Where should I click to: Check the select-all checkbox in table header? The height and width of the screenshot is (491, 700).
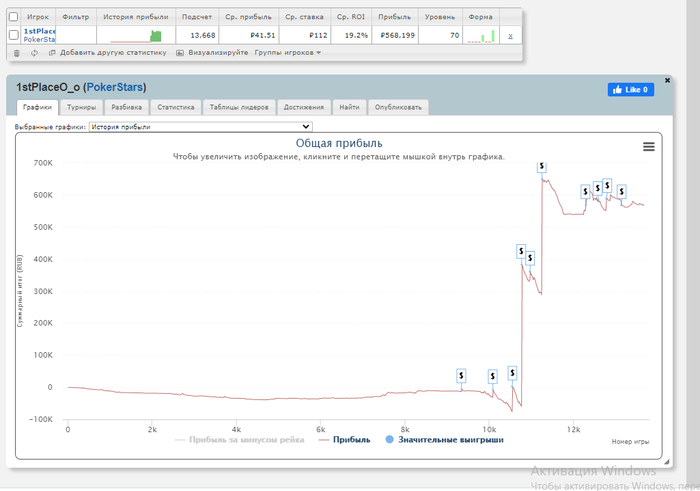click(x=14, y=17)
